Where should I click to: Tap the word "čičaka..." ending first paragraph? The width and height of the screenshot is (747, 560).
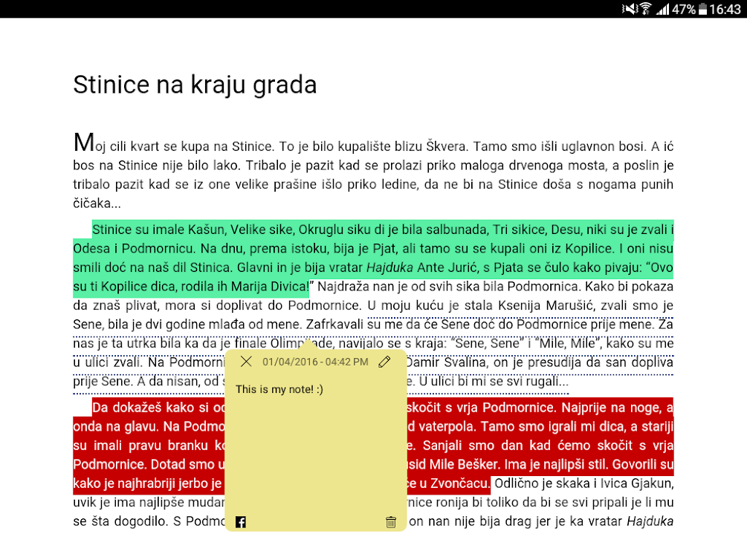[97, 204]
